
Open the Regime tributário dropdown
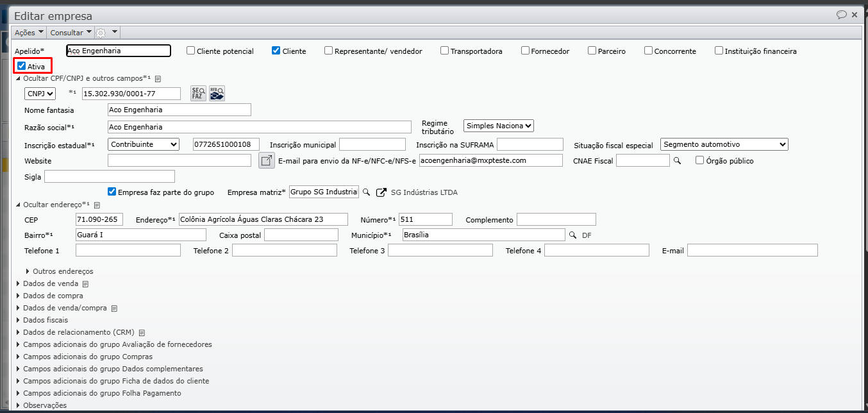pyautogui.click(x=498, y=126)
